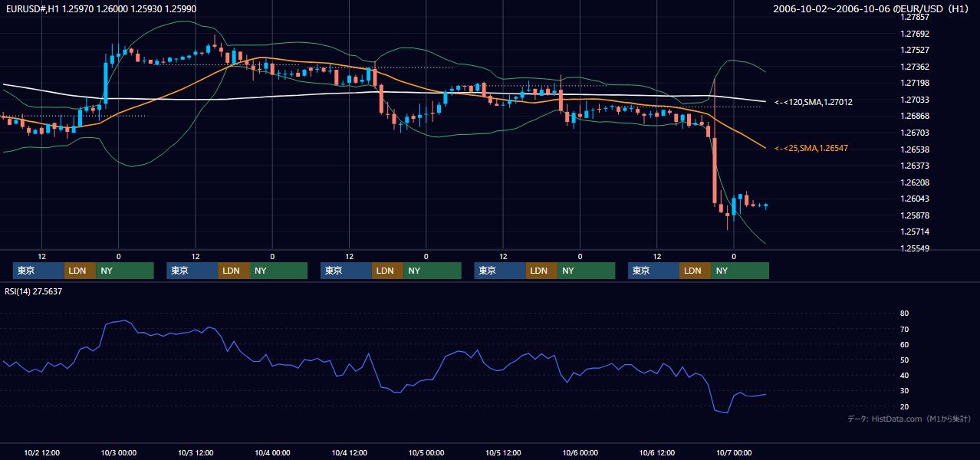Select the 10/5 12:00 date label
Viewport: 980px width, 460px height.
(x=503, y=453)
